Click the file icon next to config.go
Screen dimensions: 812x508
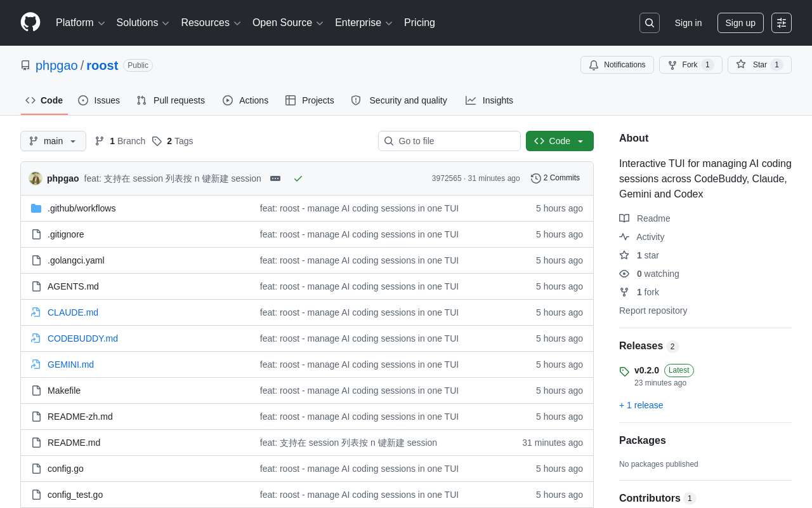click(x=36, y=469)
